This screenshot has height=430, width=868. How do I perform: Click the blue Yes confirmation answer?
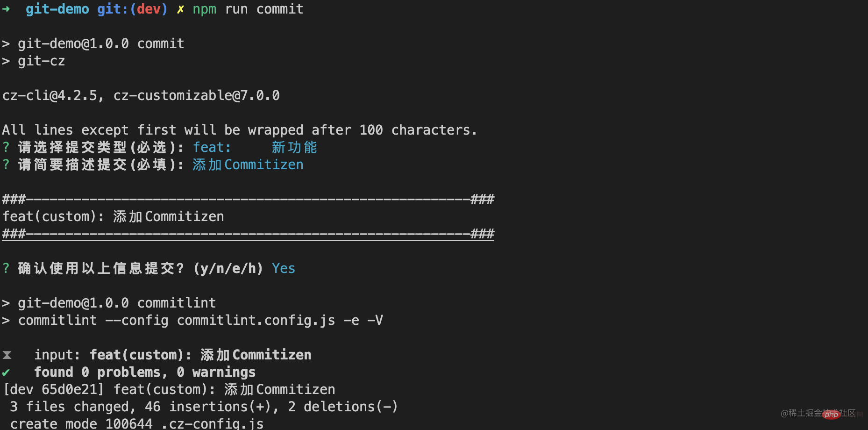click(284, 268)
